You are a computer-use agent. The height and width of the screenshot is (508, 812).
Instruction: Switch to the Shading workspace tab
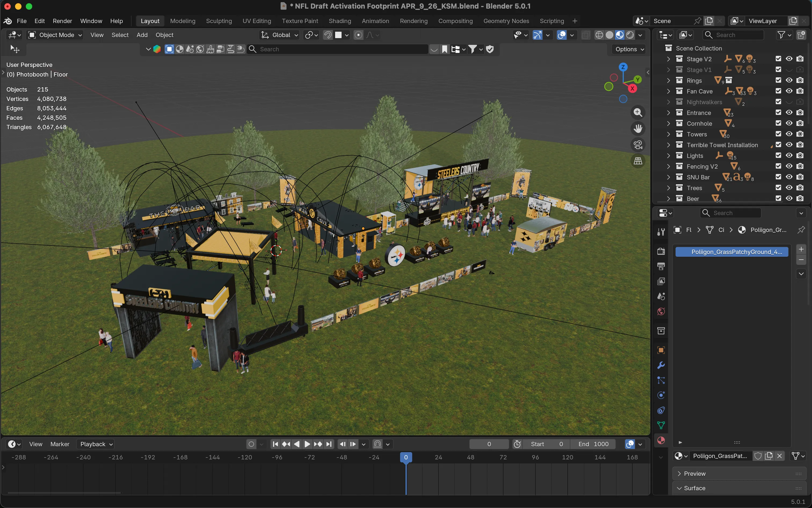click(x=339, y=21)
